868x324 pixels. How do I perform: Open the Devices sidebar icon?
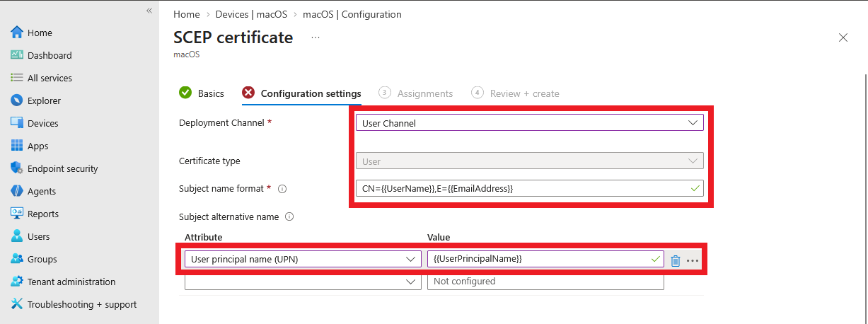(17, 123)
